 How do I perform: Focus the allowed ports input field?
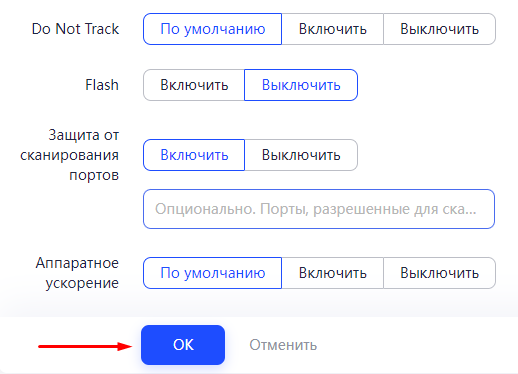319,209
